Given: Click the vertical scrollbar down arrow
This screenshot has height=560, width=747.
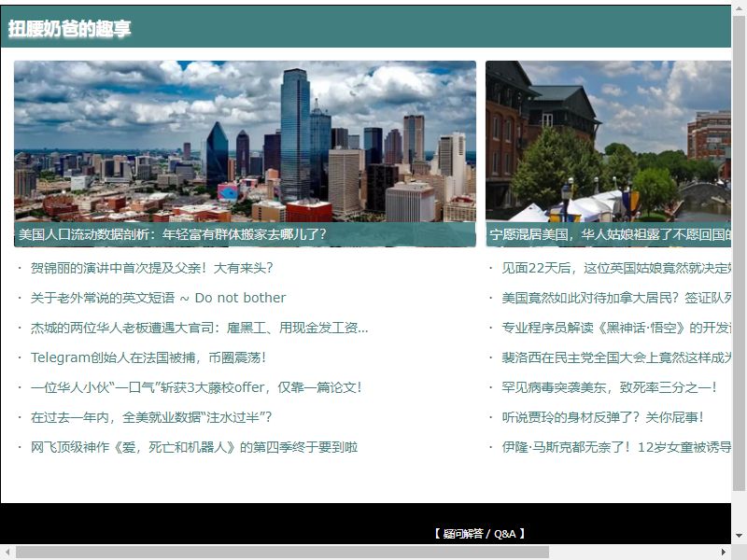Looking at the screenshot, I should [739, 536].
